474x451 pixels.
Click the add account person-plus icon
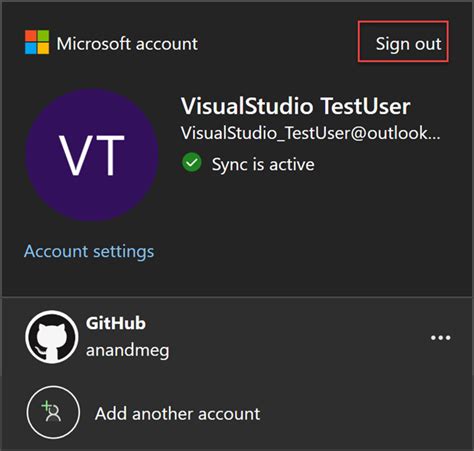(53, 413)
